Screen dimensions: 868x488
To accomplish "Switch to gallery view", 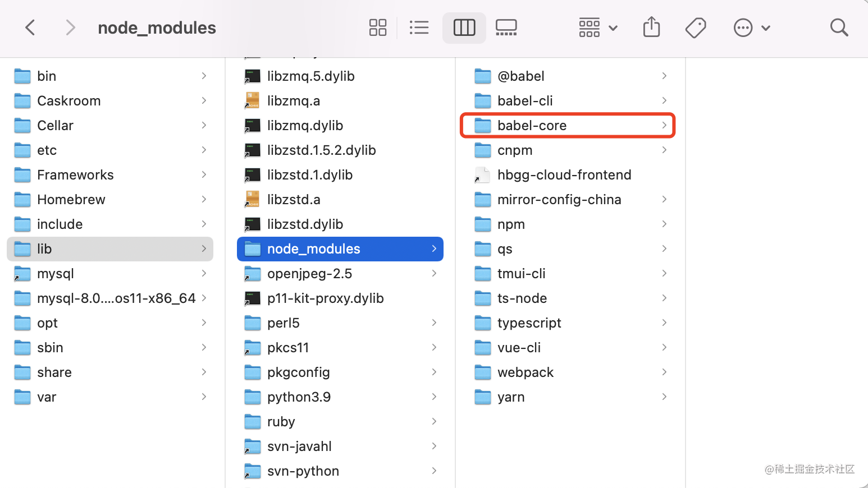I will pos(506,27).
